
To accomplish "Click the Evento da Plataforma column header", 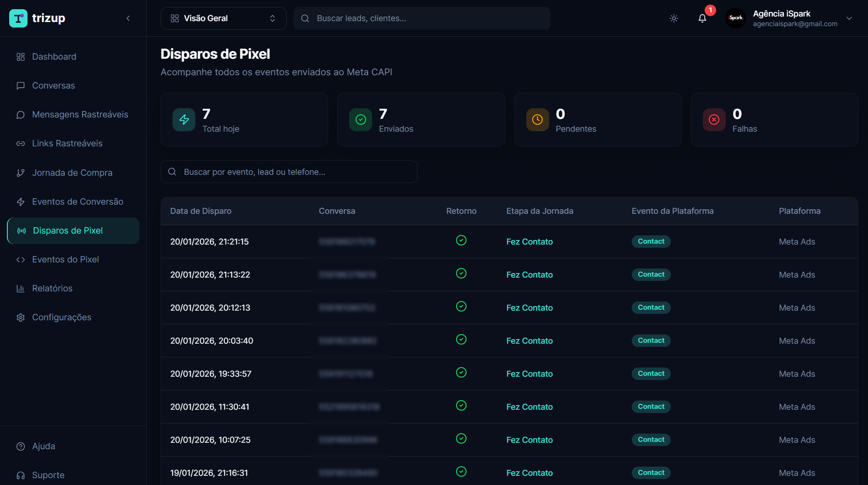I will coord(673,211).
